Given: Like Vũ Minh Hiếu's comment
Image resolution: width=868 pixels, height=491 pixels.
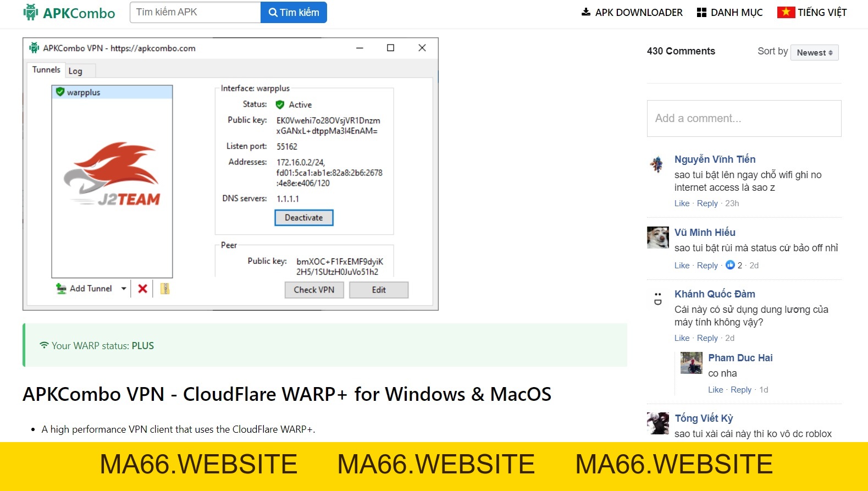Looking at the screenshot, I should (682, 266).
